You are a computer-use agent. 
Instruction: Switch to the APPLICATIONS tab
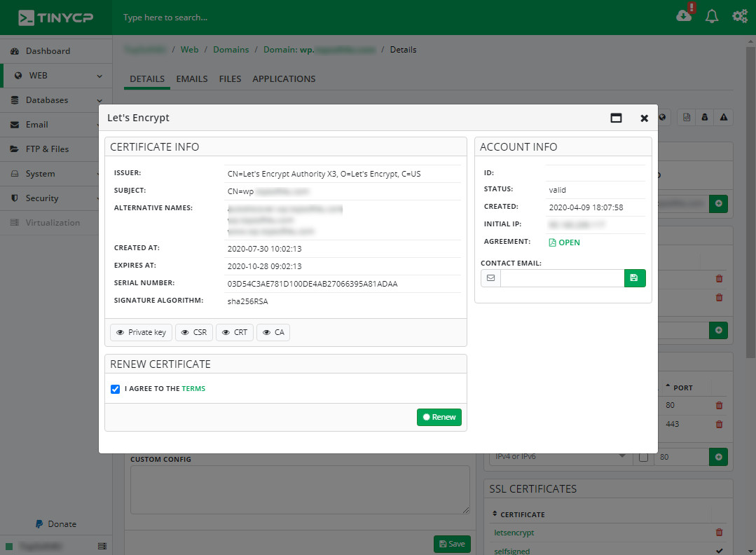click(x=284, y=79)
